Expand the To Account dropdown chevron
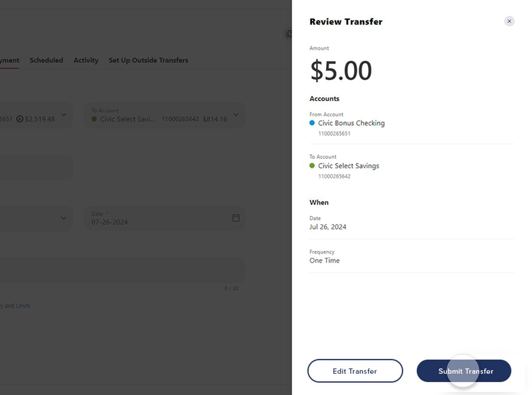Image resolution: width=532 pixels, height=395 pixels. point(236,115)
